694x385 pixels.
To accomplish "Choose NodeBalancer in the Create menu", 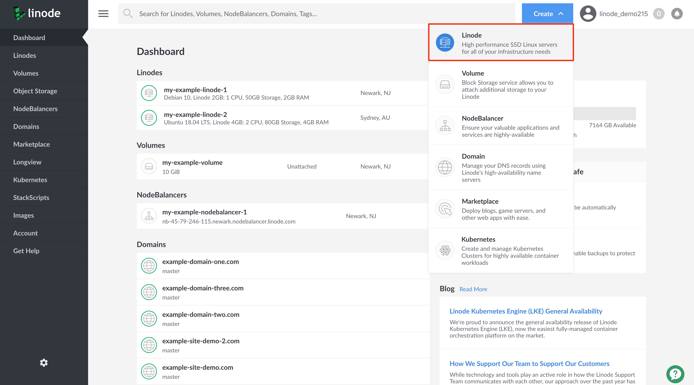I will (501, 126).
